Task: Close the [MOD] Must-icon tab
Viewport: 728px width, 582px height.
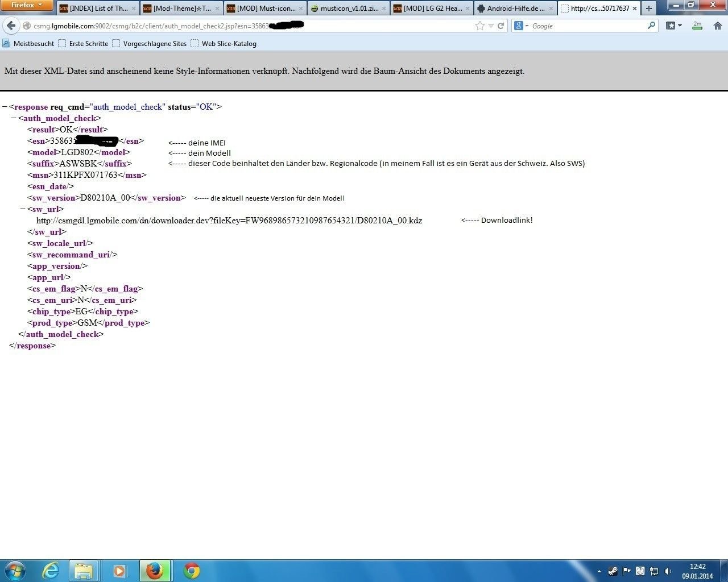Action: [x=301, y=9]
